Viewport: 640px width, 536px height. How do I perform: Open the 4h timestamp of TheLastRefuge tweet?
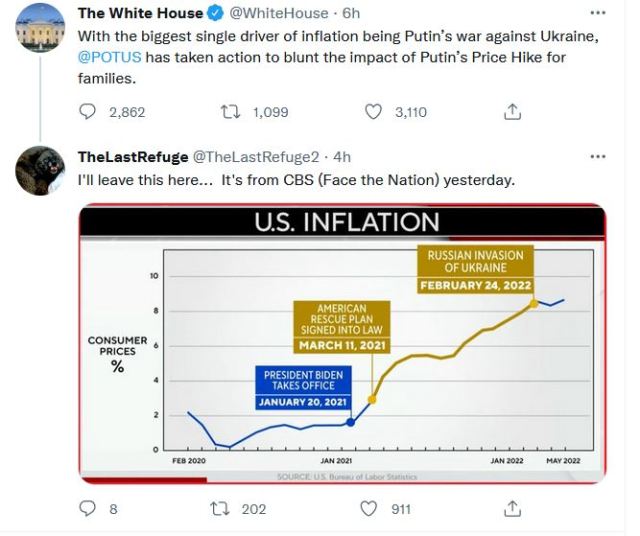(x=342, y=157)
